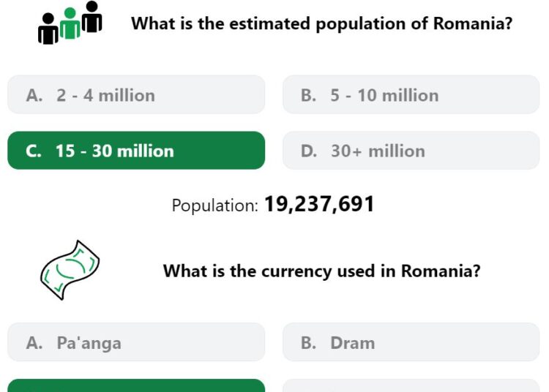This screenshot has height=392, width=549.
Task: Click the people population icon
Action: pyautogui.click(x=70, y=23)
